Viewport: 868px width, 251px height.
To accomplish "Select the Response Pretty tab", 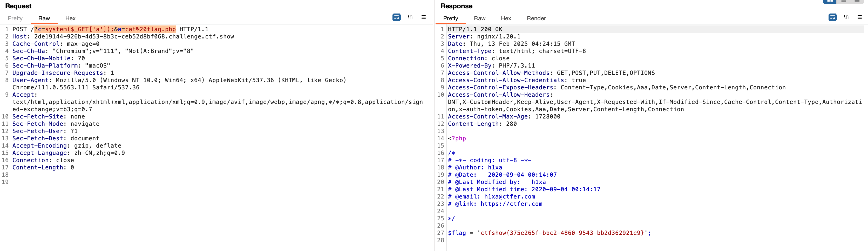I will point(451,18).
